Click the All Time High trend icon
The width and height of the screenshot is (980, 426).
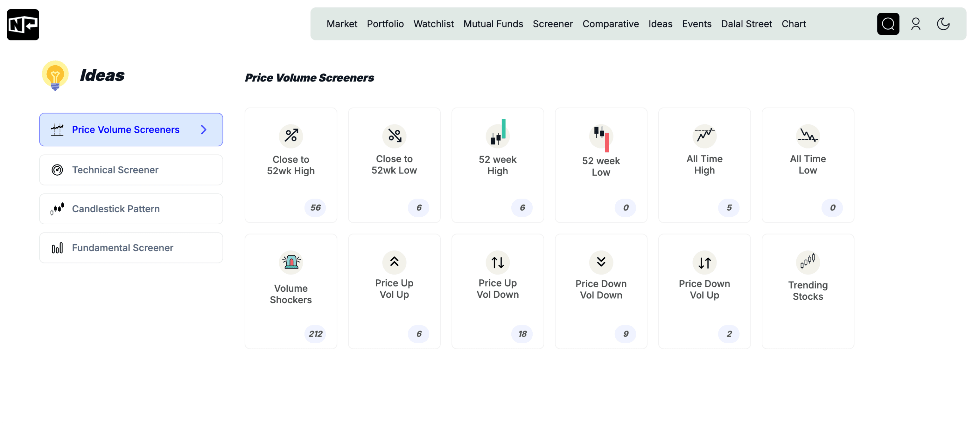click(x=704, y=136)
